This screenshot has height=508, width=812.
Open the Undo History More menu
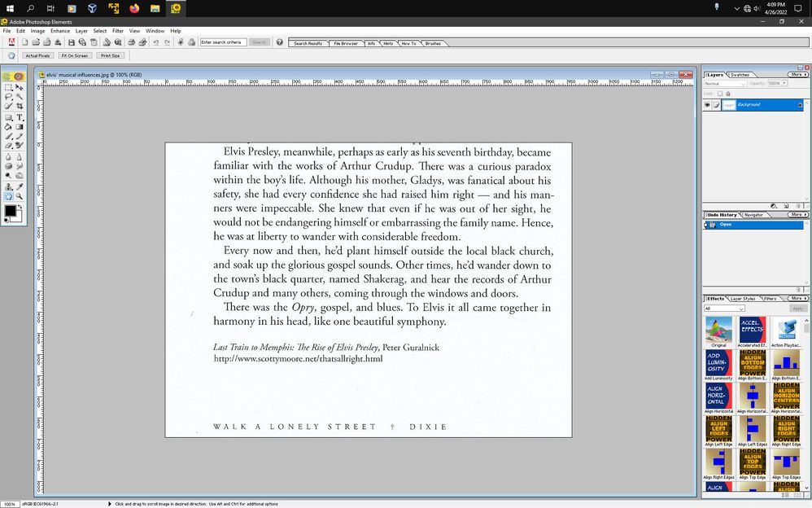(797, 215)
